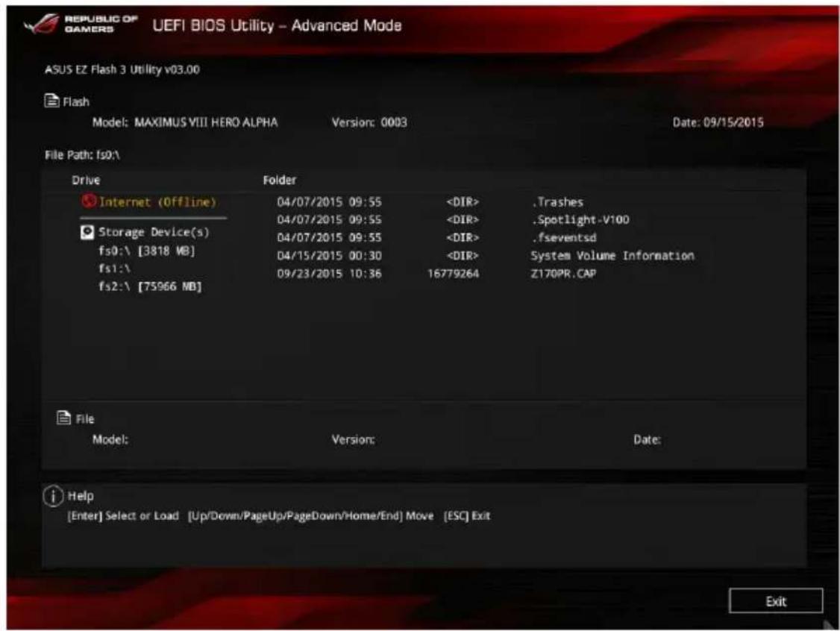Click the Flash section document icon
840x631 pixels.
[51, 100]
